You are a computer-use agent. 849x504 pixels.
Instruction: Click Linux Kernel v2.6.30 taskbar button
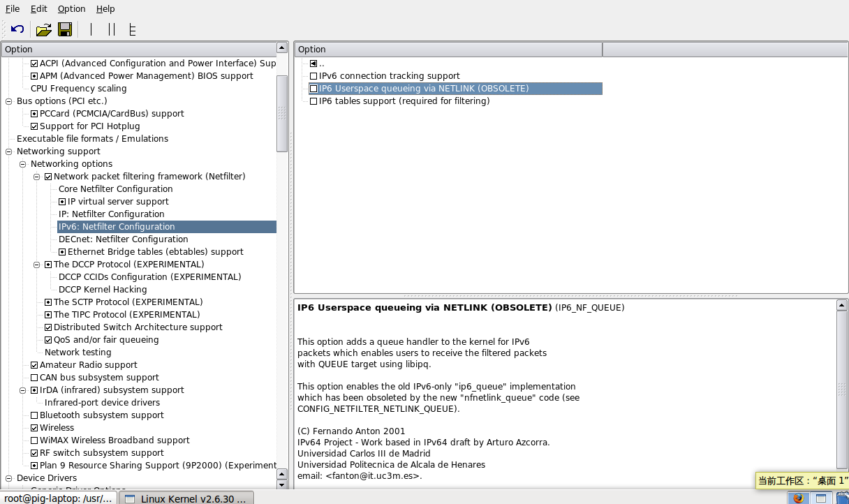point(186,498)
